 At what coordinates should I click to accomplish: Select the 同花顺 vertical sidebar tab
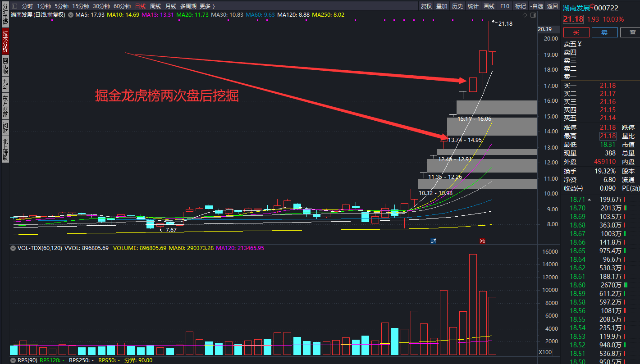coord(5,66)
